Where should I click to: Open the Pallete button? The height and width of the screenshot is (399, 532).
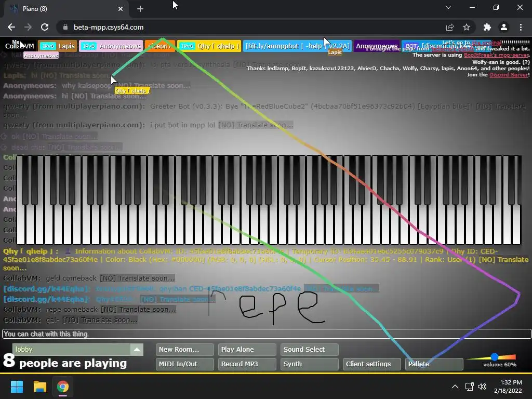434,364
